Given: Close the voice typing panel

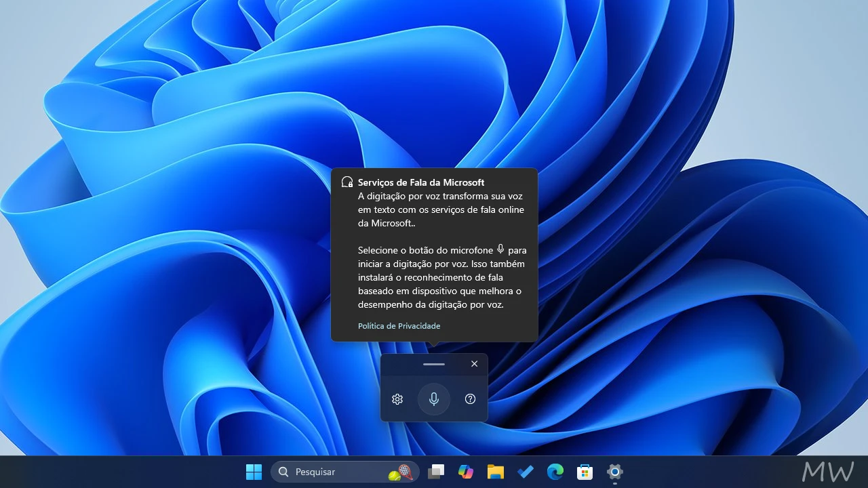Looking at the screenshot, I should (x=474, y=364).
